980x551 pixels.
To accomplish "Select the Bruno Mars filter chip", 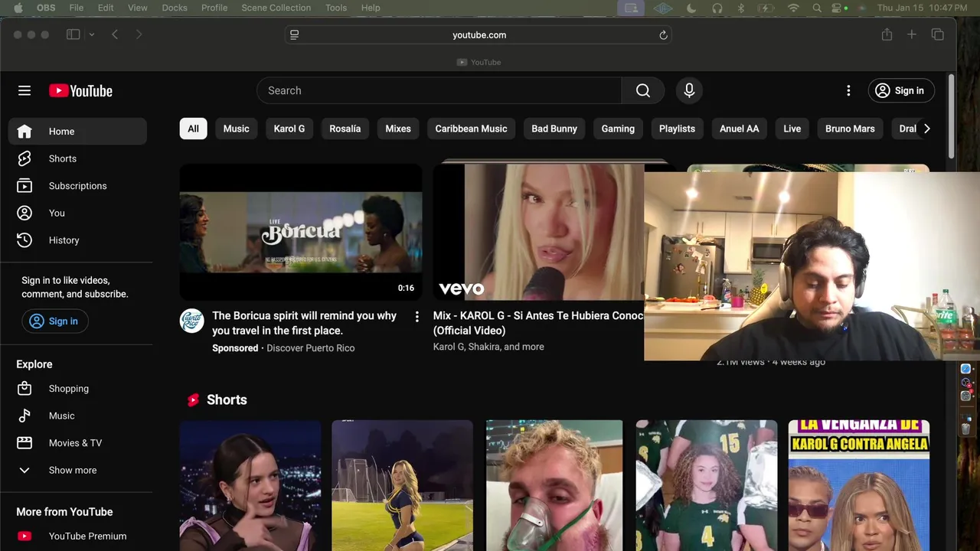I will pyautogui.click(x=850, y=129).
